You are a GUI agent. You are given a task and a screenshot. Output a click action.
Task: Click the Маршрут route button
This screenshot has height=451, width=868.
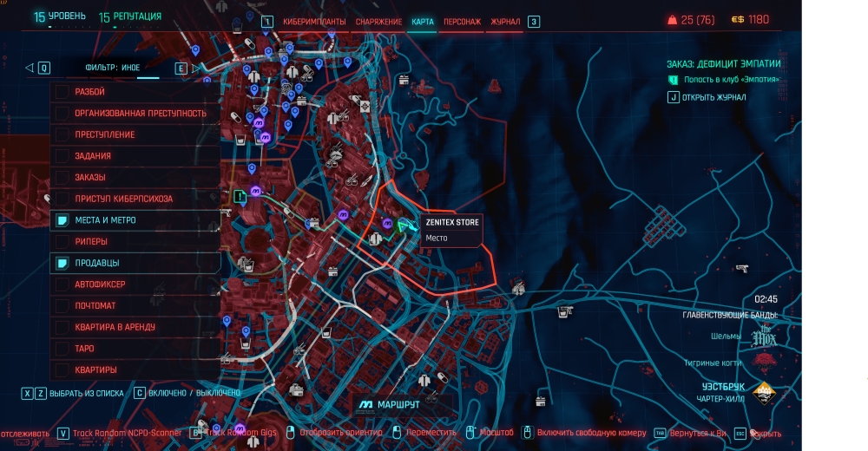[x=401, y=405]
